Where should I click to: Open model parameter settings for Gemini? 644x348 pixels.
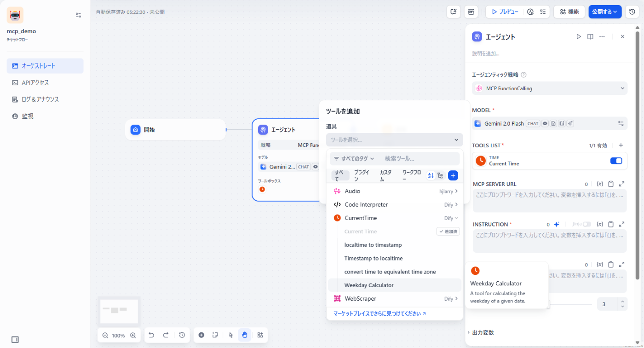click(621, 123)
